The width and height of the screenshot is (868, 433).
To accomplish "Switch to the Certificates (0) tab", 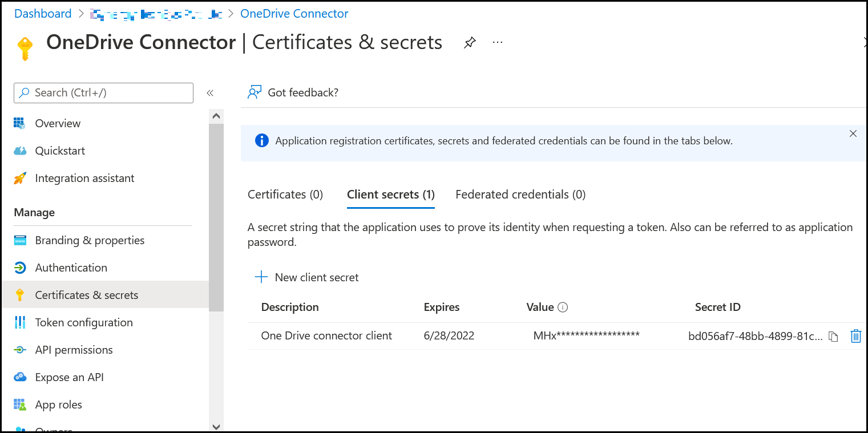I will click(x=285, y=195).
